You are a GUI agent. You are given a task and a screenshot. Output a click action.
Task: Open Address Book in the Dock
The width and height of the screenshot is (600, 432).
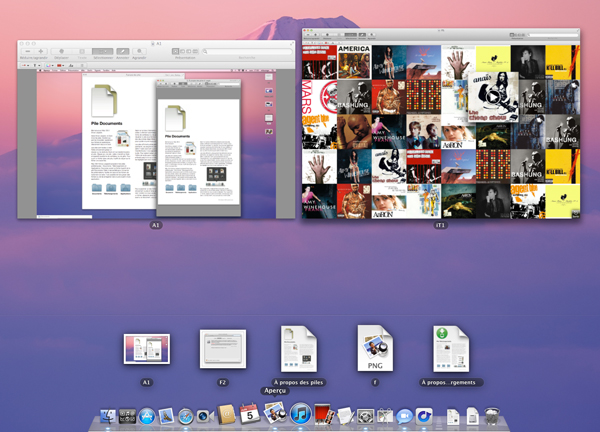tap(226, 414)
